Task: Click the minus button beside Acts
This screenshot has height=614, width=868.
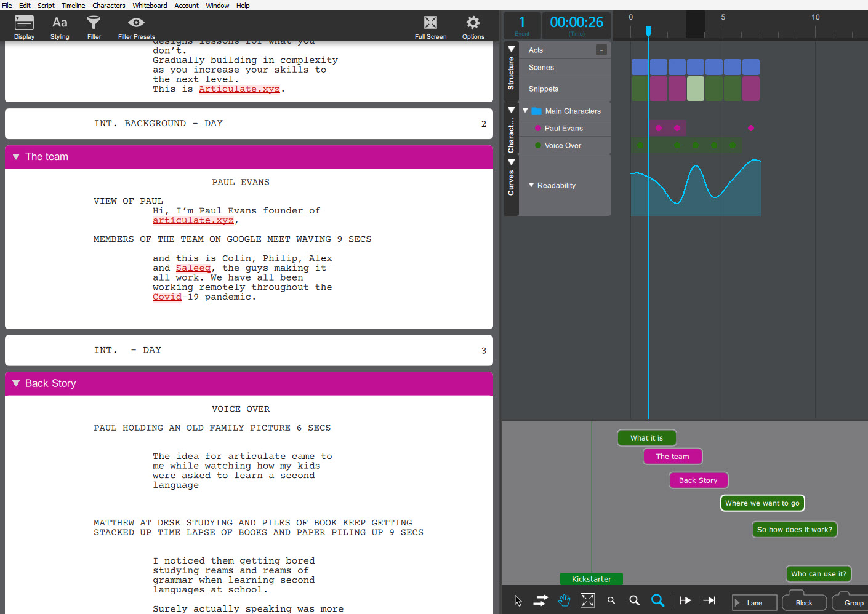Action: tap(601, 50)
